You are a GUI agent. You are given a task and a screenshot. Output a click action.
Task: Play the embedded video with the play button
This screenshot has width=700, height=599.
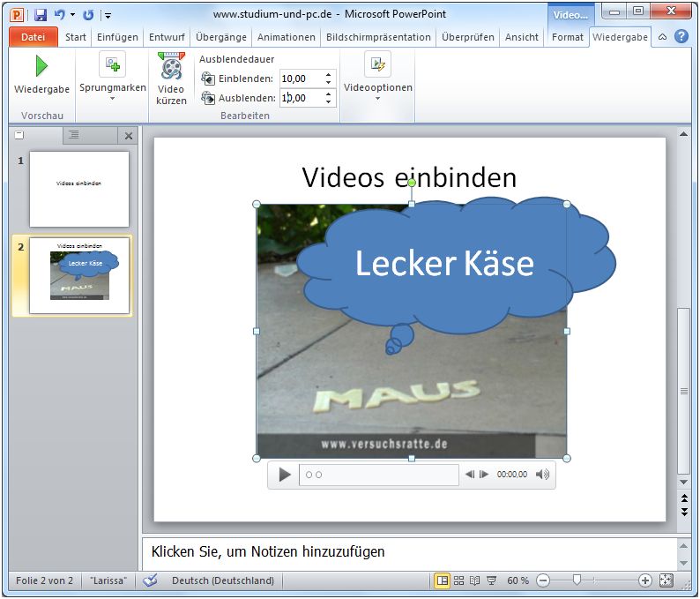(284, 475)
